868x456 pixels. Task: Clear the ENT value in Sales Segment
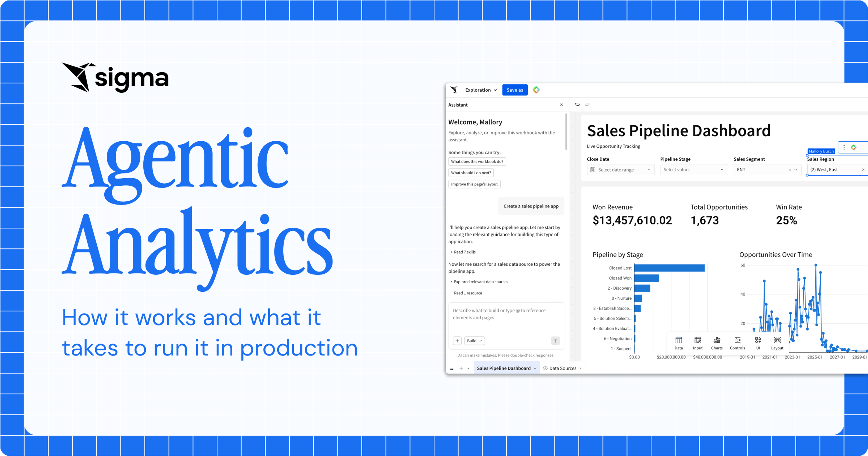coord(790,170)
